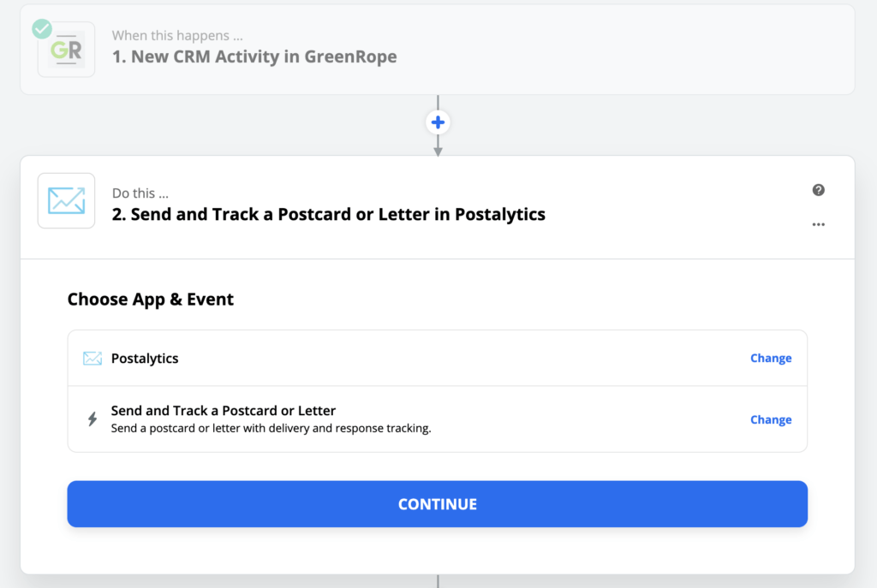Select the Postalytics app row
The image size is (877, 588).
(x=438, y=359)
